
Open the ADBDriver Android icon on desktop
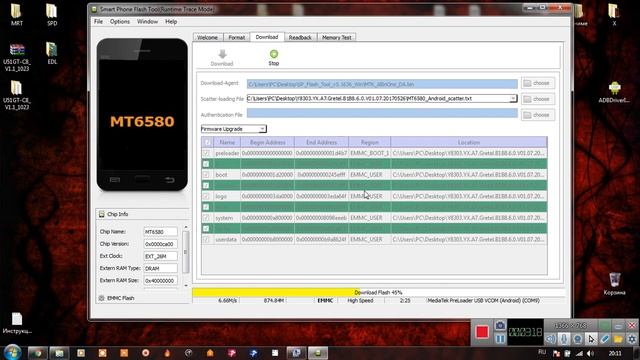(614, 92)
